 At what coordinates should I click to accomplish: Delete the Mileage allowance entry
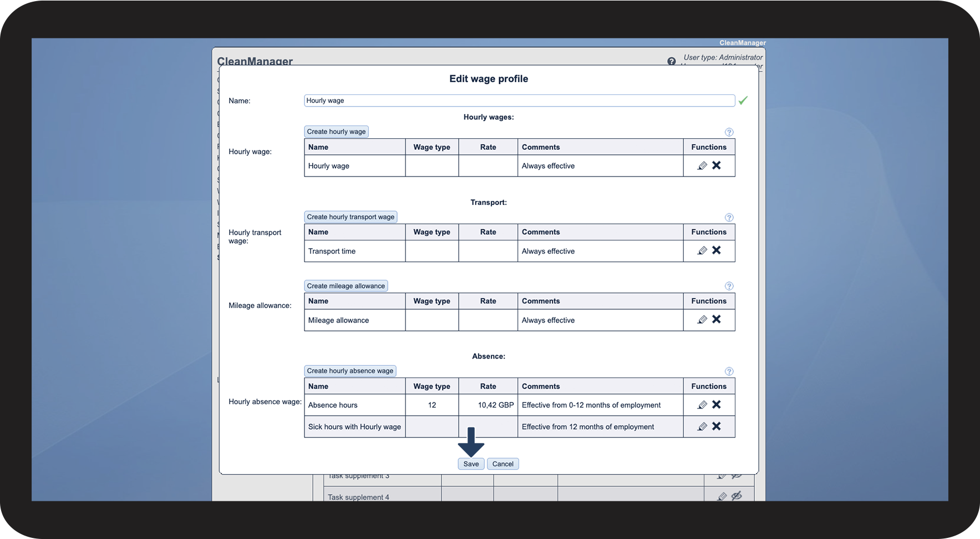coord(717,319)
